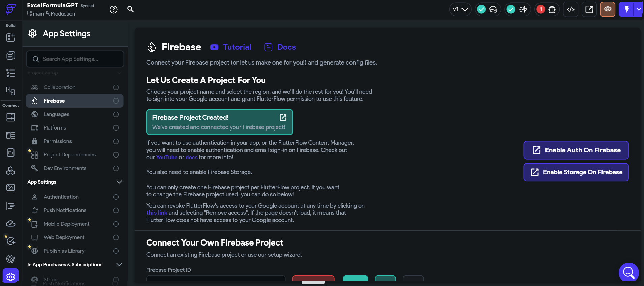This screenshot has width=644, height=286.
Task: Open the v1 version dropdown
Action: (460, 9)
